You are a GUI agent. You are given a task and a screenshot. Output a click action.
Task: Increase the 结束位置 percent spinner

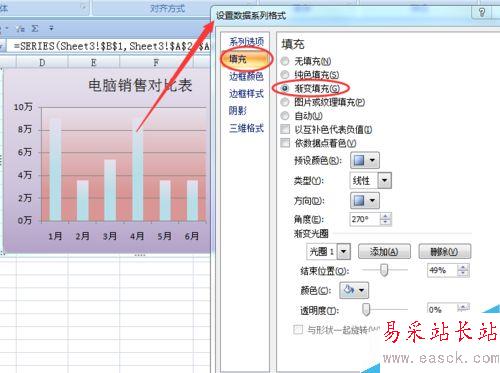click(463, 267)
